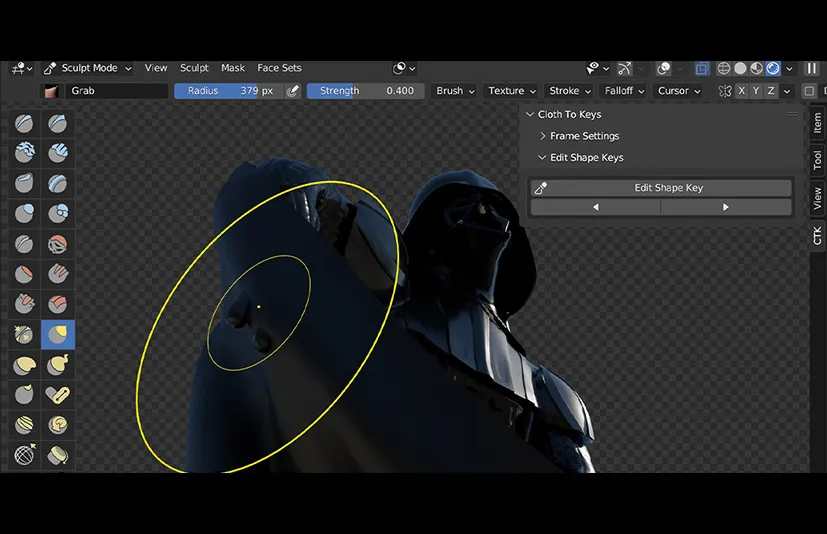827x534 pixels.
Task: Open the Mask menu
Action: tap(233, 68)
